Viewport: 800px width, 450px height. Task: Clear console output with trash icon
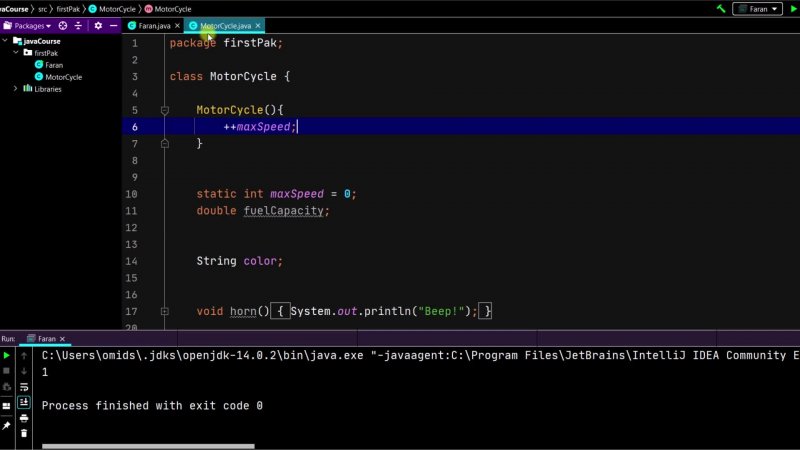pyautogui.click(x=24, y=433)
